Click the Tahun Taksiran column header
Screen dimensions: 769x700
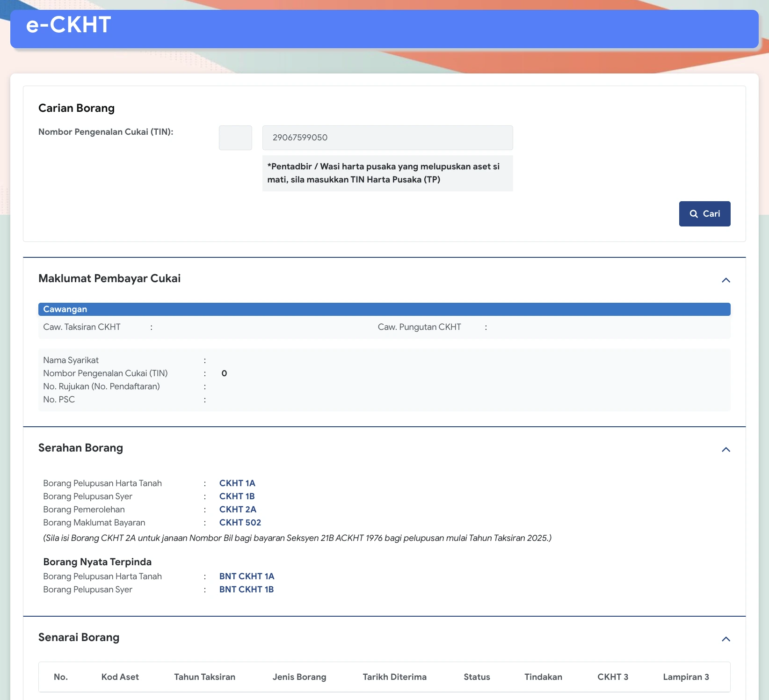pos(204,677)
